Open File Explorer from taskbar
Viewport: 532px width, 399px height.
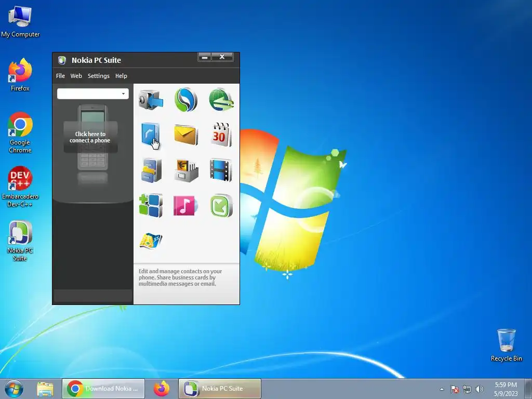point(45,389)
